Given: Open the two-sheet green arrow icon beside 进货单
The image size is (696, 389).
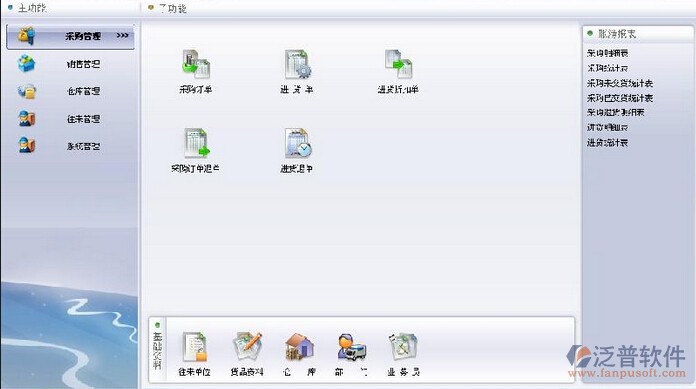Looking at the screenshot, I should [398, 64].
